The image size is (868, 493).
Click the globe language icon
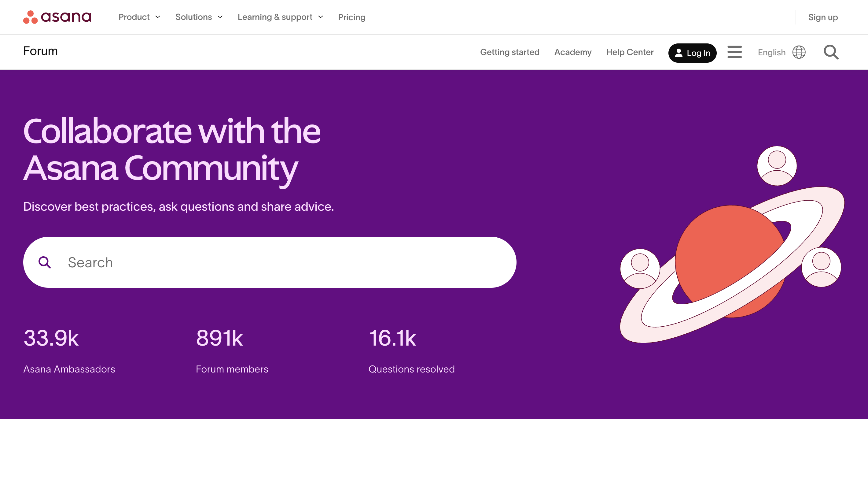tap(799, 52)
